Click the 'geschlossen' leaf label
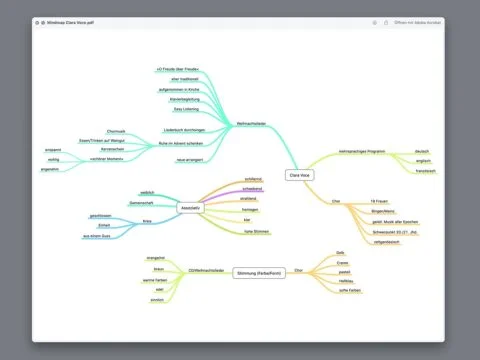The height and width of the screenshot is (360, 480). click(101, 216)
